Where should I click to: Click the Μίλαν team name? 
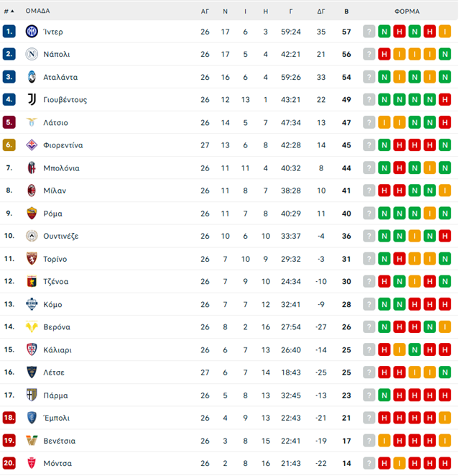(55, 191)
